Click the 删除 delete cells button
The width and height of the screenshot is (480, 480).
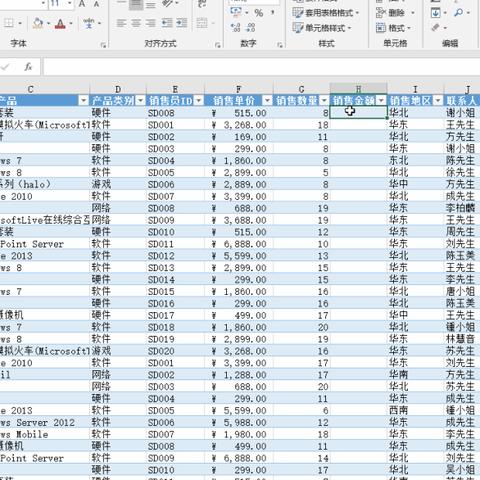(391, 13)
